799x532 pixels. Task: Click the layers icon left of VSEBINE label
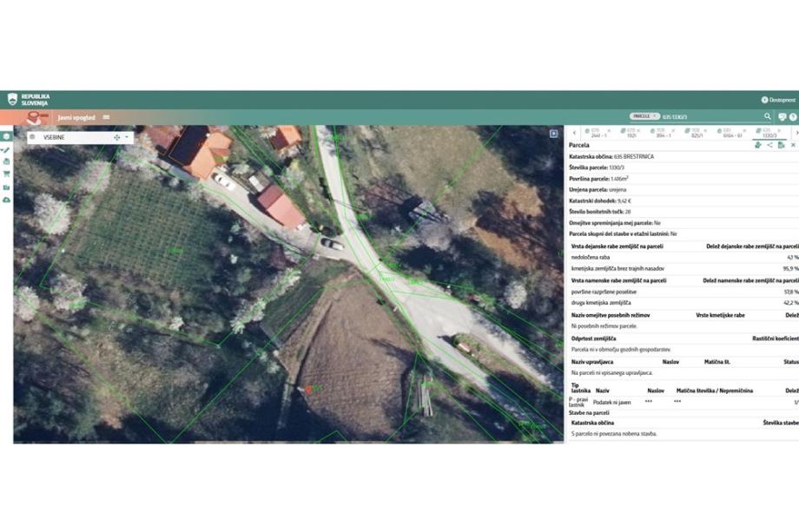click(x=33, y=137)
